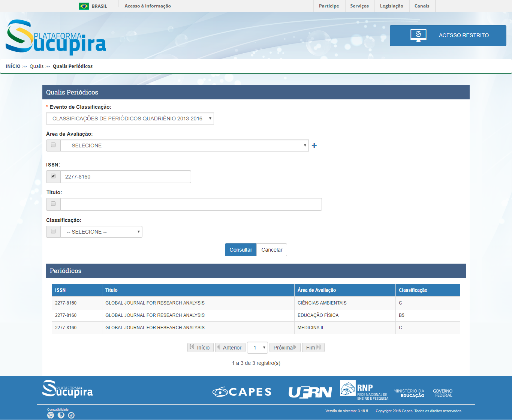Click the UFRN logo in footer

pos(310,392)
